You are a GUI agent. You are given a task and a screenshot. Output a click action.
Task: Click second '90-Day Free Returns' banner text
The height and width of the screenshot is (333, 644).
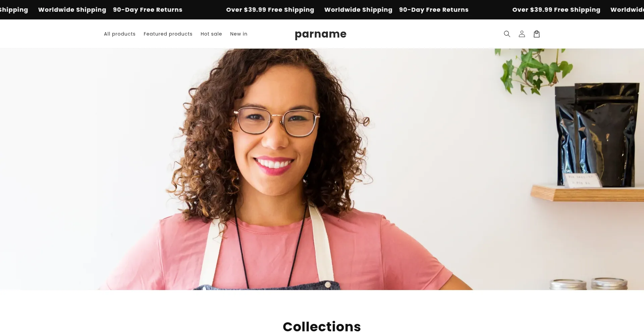[434, 10]
